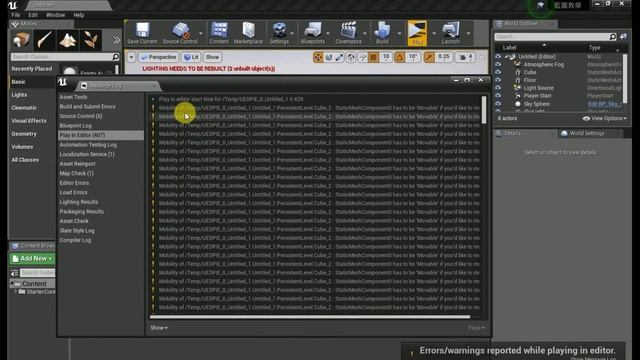Screen dimensions: 640x360
Task: Select the Map Check (1) log category
Action: (76, 173)
